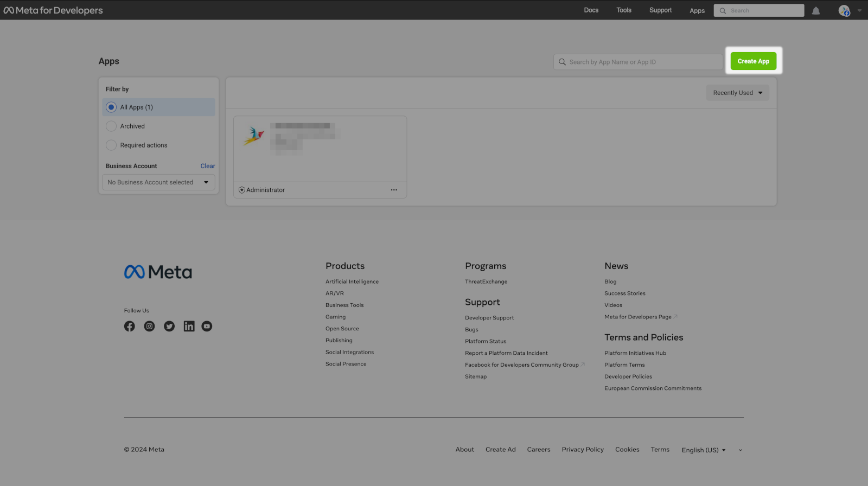Open the Careers footer link
Viewport: 868px width, 486px height.
(x=539, y=450)
